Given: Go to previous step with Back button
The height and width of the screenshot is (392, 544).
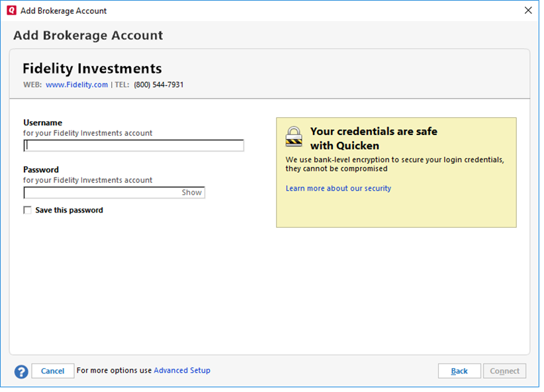Looking at the screenshot, I should tap(459, 371).
